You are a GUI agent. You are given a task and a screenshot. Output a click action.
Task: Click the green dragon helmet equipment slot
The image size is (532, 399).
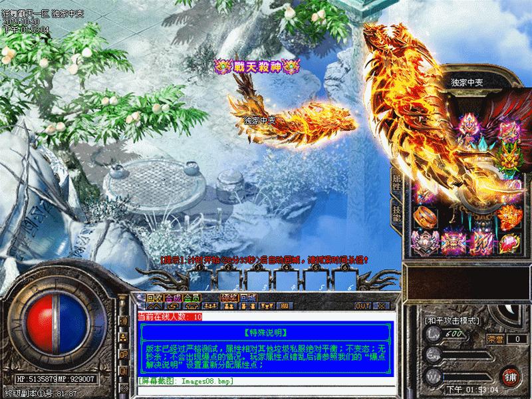click(508, 160)
